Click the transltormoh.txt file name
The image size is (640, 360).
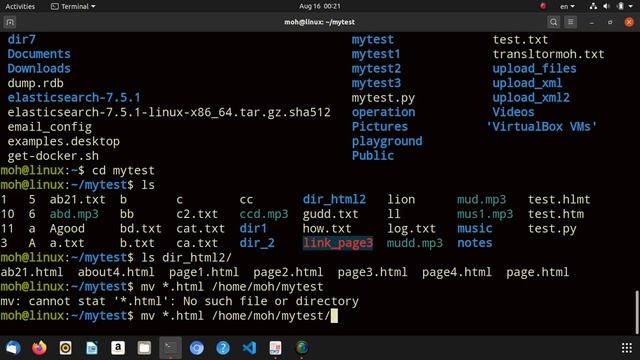(549, 54)
